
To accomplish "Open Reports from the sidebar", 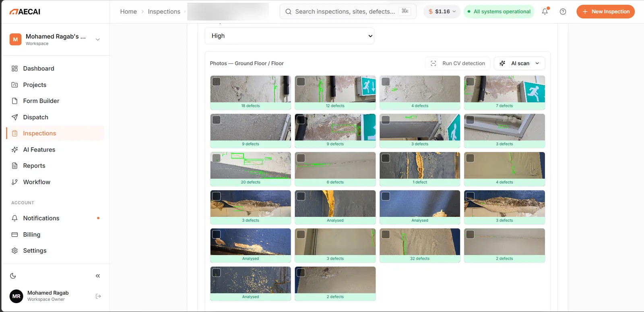I will [x=55, y=166].
